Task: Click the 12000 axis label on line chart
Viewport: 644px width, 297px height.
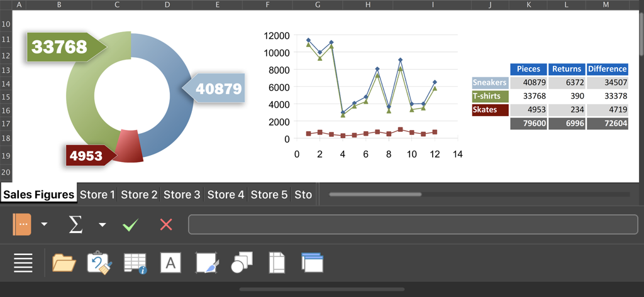Action: click(x=277, y=35)
